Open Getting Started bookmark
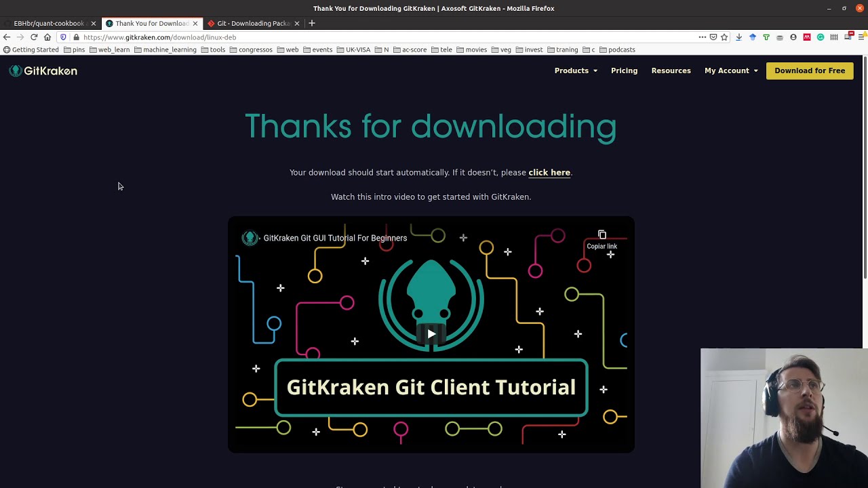Image resolution: width=868 pixels, height=488 pixels. pos(31,49)
